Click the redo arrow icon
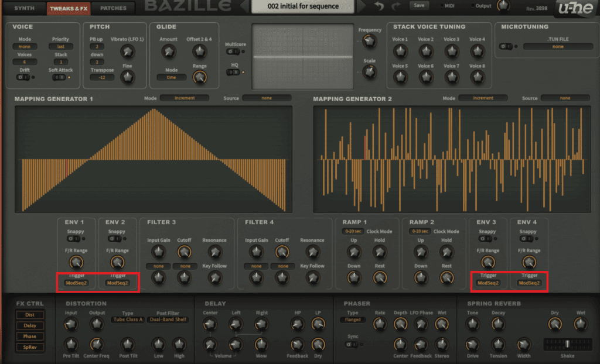 click(396, 6)
